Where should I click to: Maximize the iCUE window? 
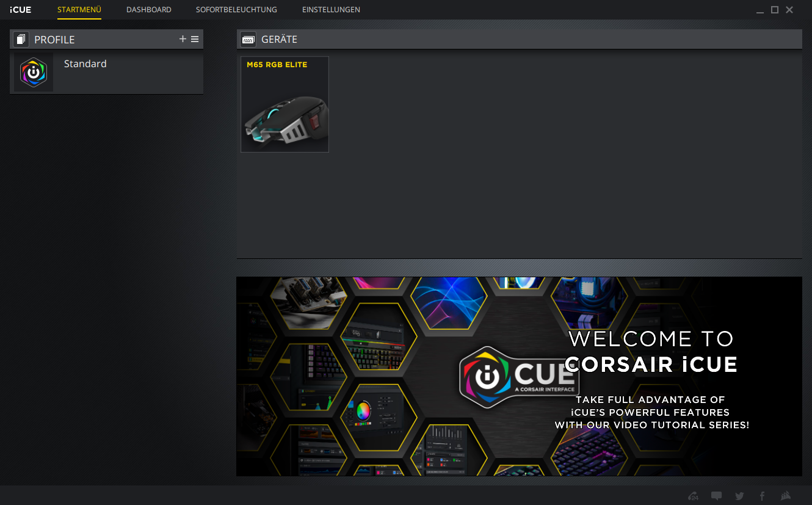point(775,10)
